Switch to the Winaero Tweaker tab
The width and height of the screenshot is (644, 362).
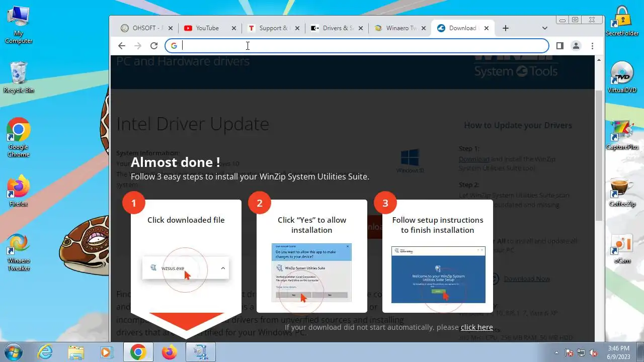[x=400, y=28]
